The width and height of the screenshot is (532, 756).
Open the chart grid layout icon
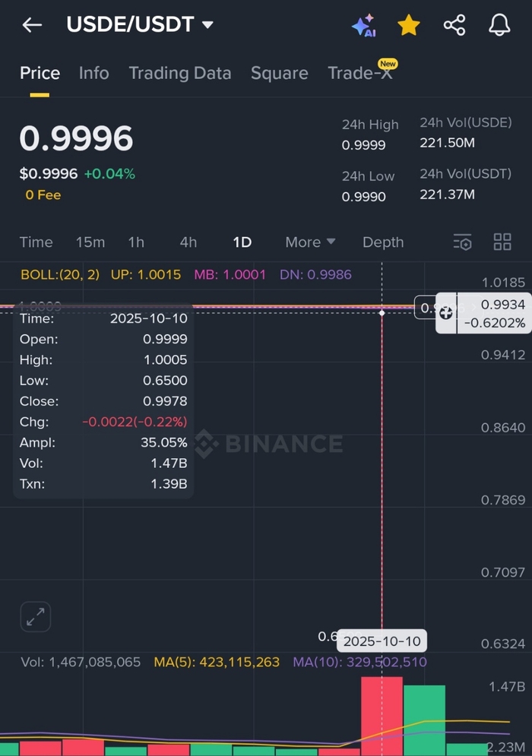tap(502, 242)
